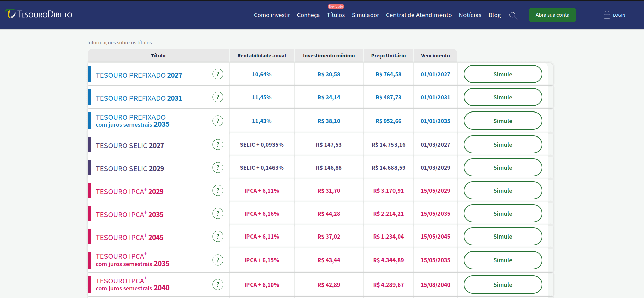Simulate Prefixado com juros semestrais 2035
Image resolution: width=644 pixels, height=298 pixels.
(x=503, y=121)
